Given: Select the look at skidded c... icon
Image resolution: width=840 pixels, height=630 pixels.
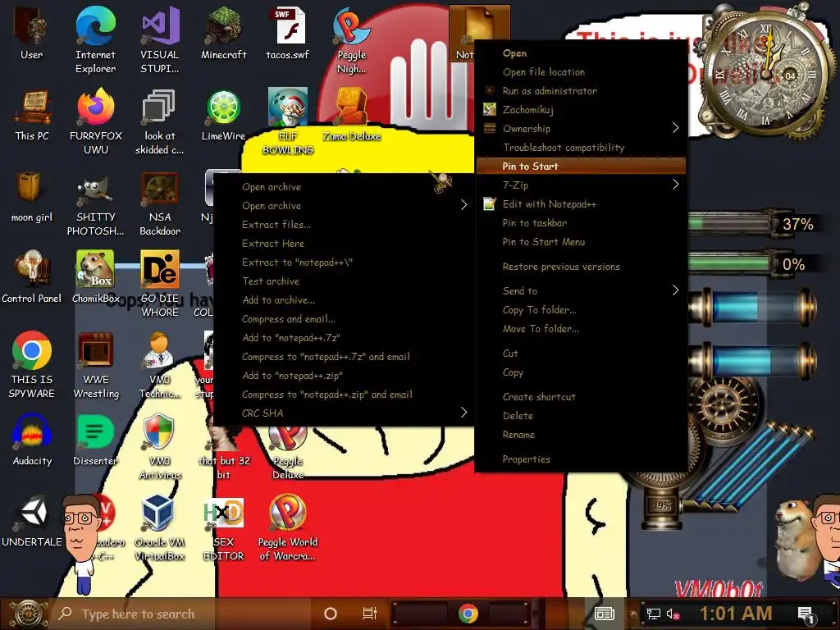Looking at the screenshot, I should click(x=160, y=121).
